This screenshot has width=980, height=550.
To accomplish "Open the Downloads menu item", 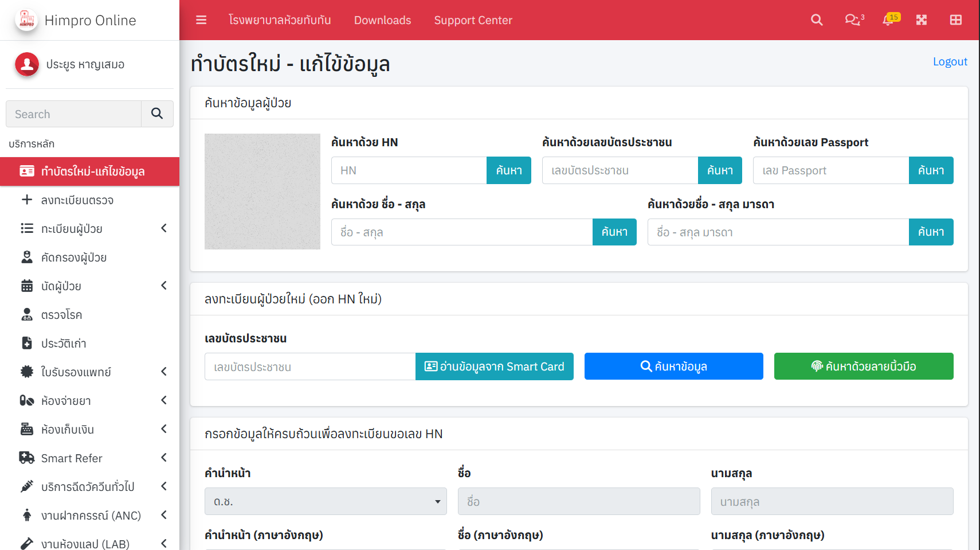I will coord(382,20).
